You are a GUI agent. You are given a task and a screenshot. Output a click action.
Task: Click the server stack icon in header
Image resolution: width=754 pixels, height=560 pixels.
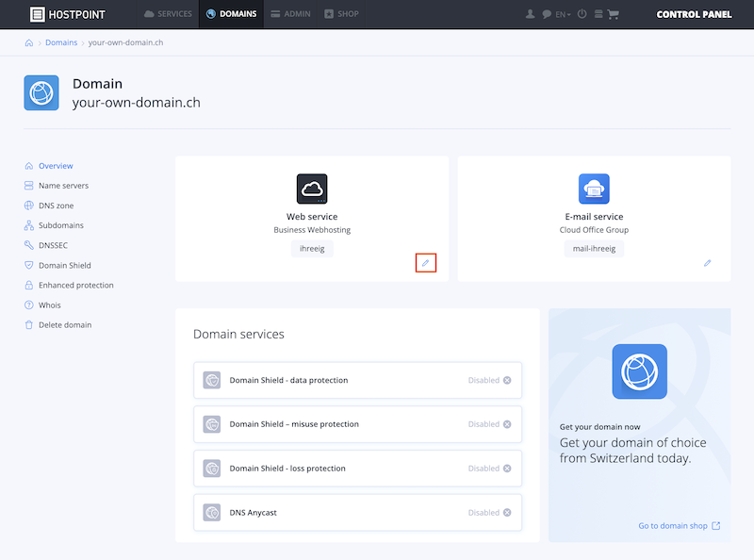click(598, 14)
